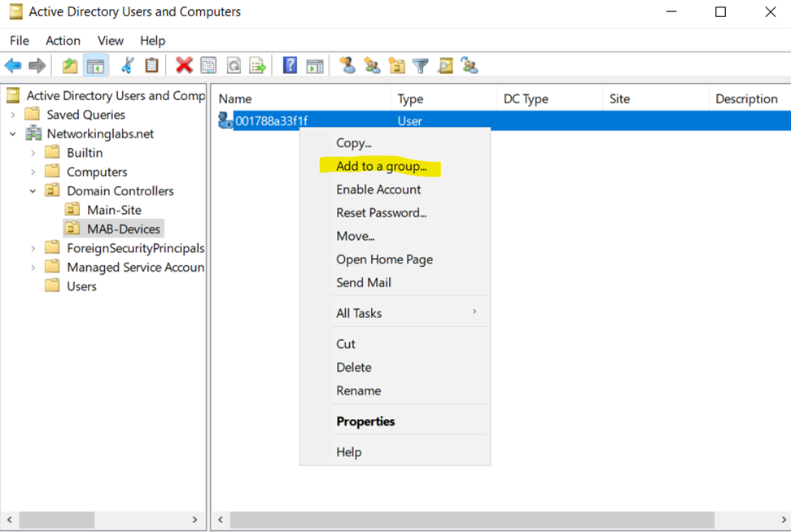
Task: Open Properties from context menu
Action: pos(395,421)
